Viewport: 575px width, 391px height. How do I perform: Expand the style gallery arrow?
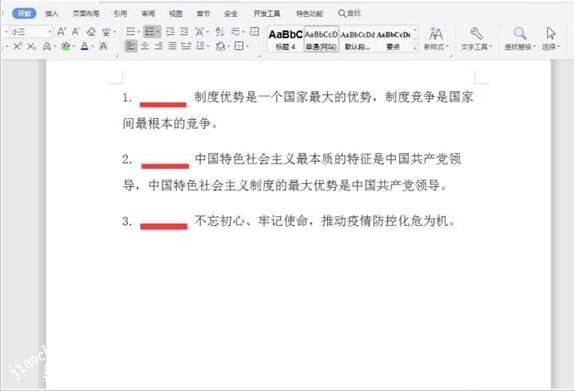click(x=415, y=47)
